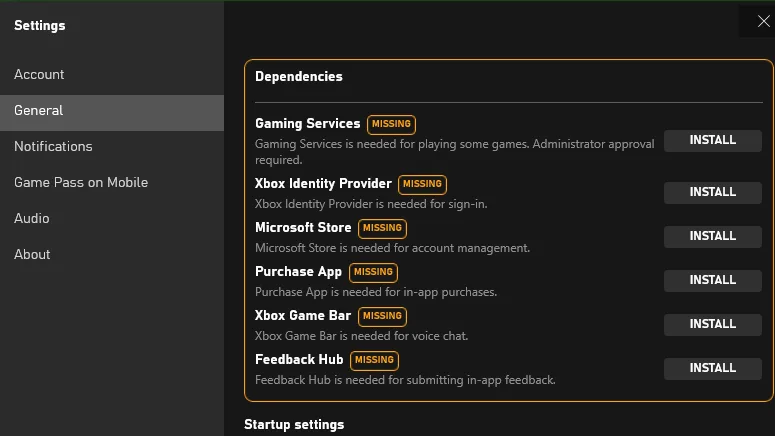Viewport: 775px width, 436px height.
Task: Install Gaming Services dependency
Action: 712,140
